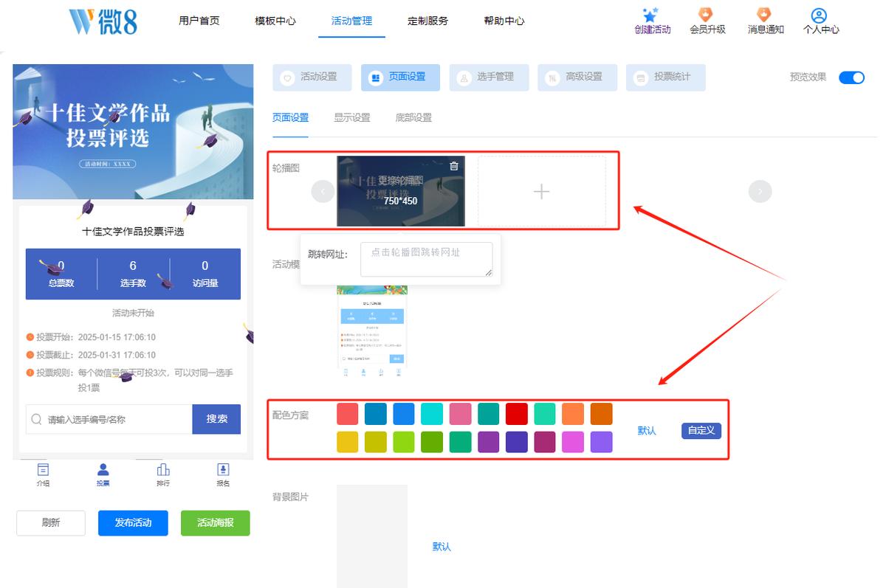The image size is (886, 588).
Task: Pick the cyan color swatch
Action: [x=432, y=414]
